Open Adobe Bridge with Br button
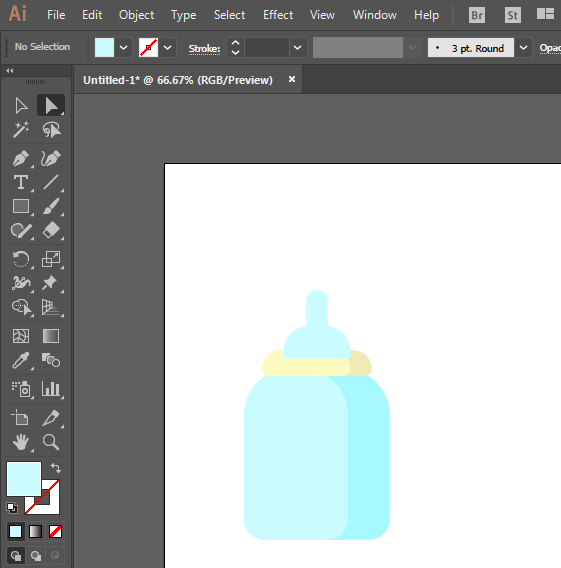 coord(477,15)
